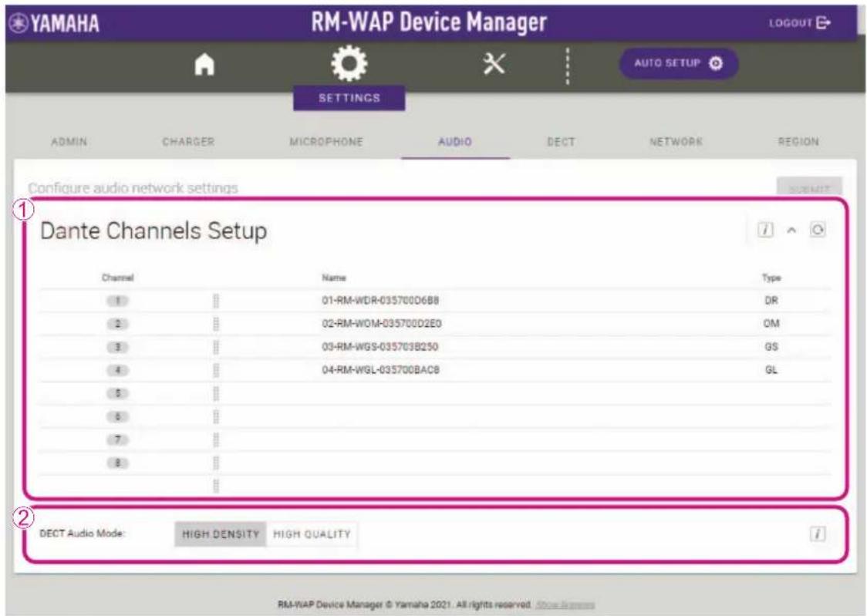Click the RM-WAP Device Manager title

429,22
